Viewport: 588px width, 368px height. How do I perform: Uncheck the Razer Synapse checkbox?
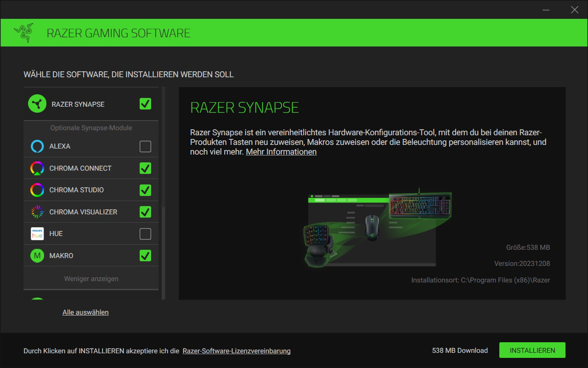145,104
